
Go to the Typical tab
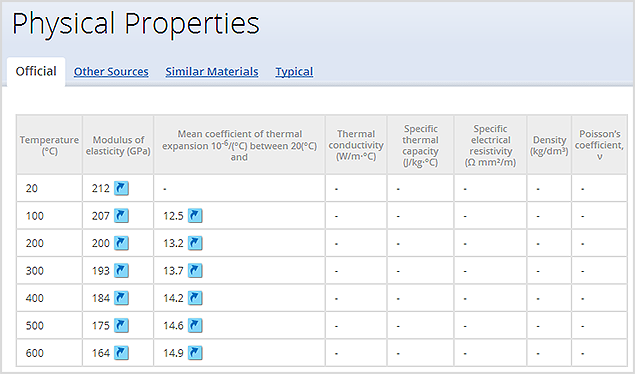294,72
